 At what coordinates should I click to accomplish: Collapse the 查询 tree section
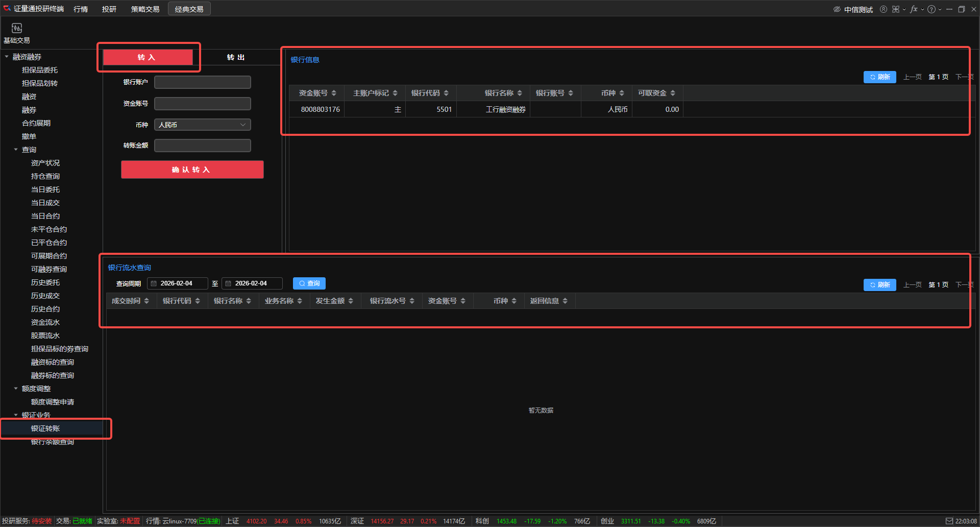(x=16, y=150)
